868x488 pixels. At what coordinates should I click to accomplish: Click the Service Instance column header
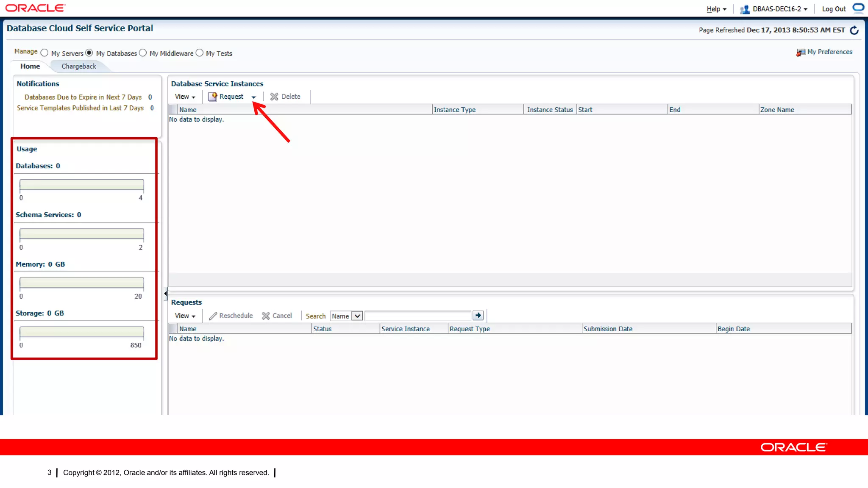click(x=414, y=329)
